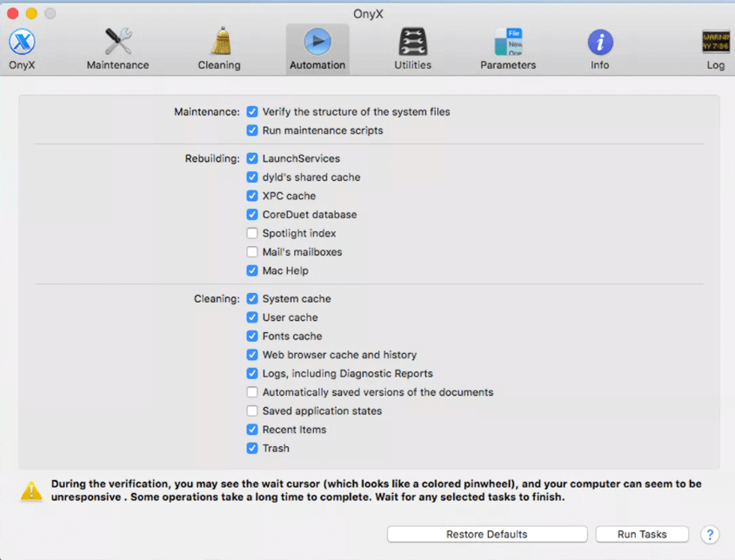Open the Maintenance wrench and screwdriver icon
Viewport: 735px width, 560px height.
[117, 41]
